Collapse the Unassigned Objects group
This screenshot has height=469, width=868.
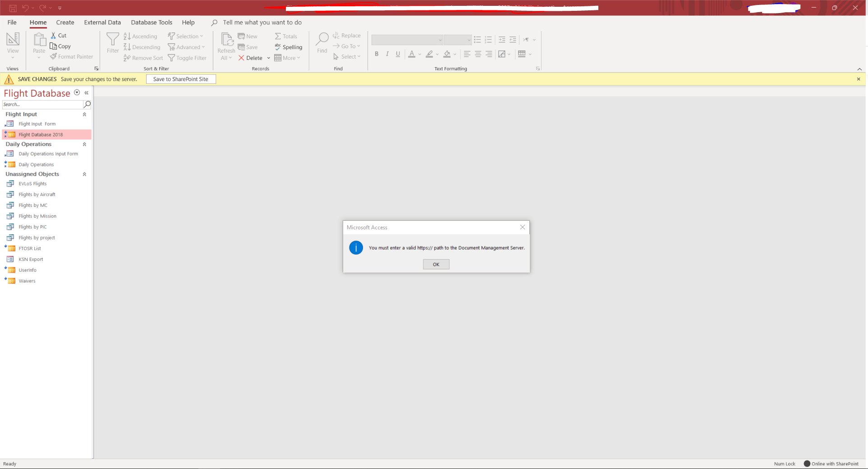pyautogui.click(x=84, y=174)
